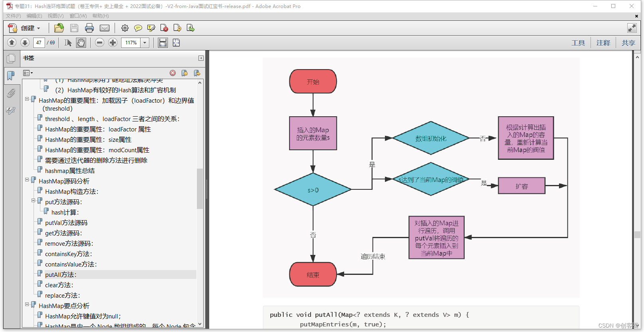Activate the Hand tool
Screen dimensions: 644x332
81,42
